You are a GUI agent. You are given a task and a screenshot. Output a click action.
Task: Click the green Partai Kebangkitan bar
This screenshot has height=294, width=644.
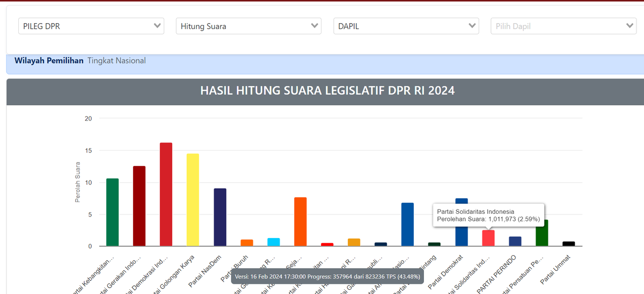point(113,212)
